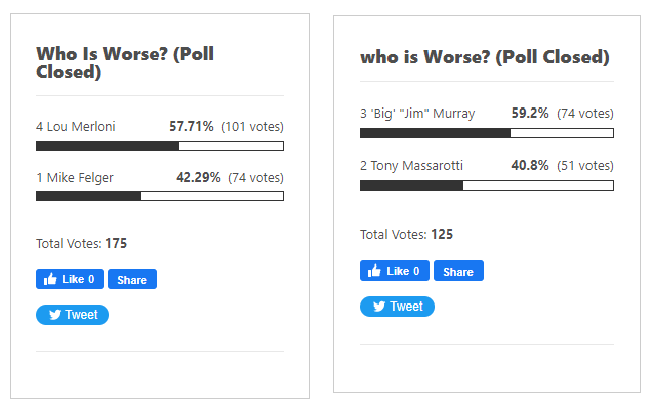Click the Like button in right poll

394,271
